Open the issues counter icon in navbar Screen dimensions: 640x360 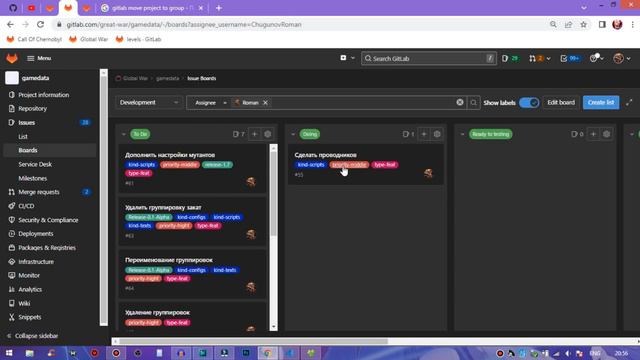click(x=510, y=58)
